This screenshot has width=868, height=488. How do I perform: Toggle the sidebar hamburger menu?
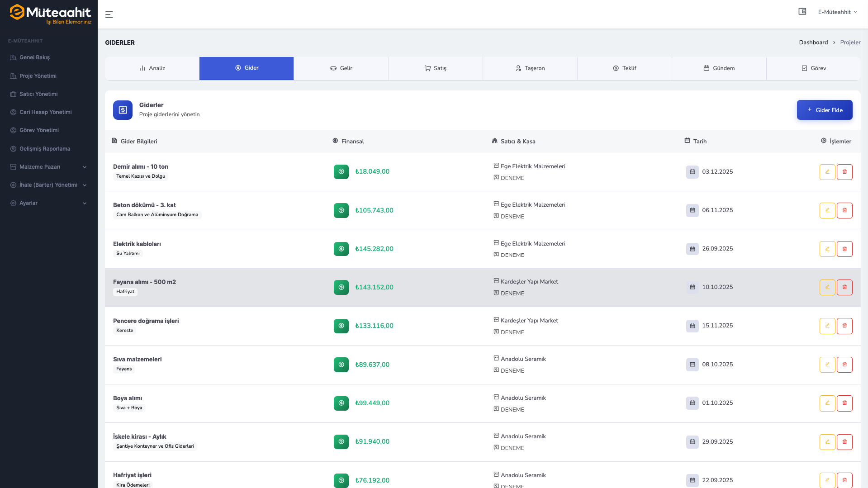109,14
